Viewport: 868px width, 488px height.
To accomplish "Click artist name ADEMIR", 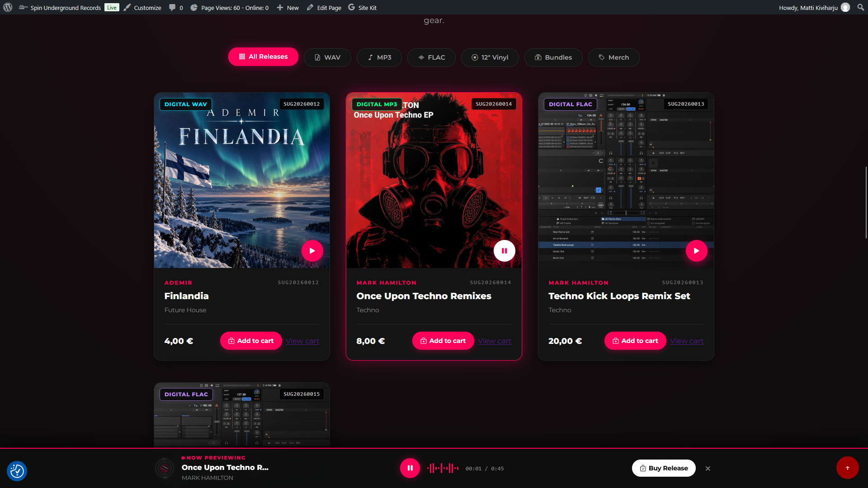I will point(178,283).
